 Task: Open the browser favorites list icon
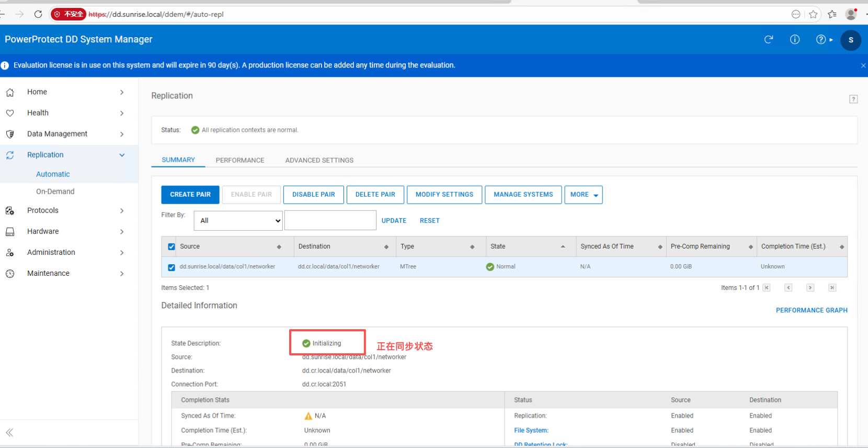pos(832,14)
